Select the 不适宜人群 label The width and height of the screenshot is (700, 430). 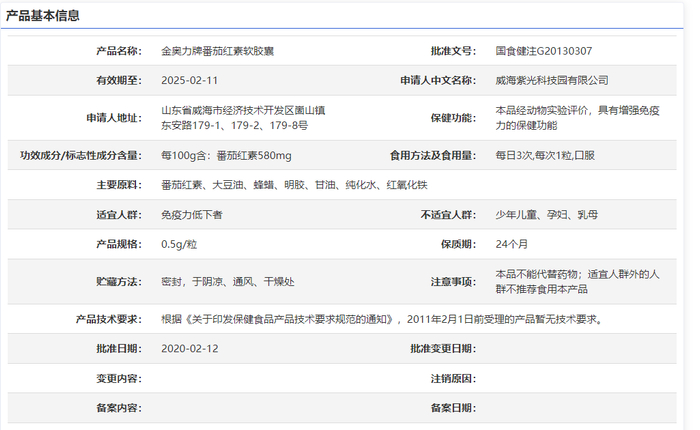448,215
